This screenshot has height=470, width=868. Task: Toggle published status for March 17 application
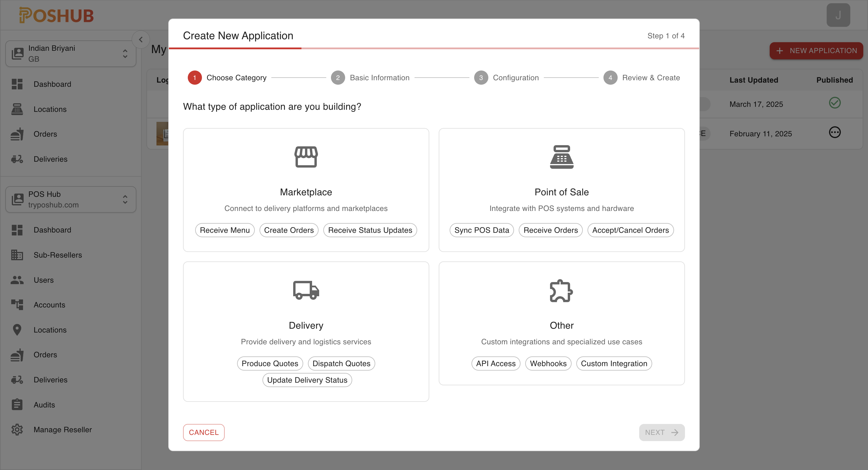pyautogui.click(x=835, y=103)
